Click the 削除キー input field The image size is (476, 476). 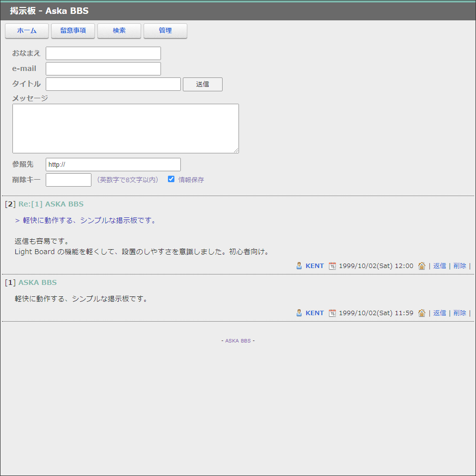point(69,180)
